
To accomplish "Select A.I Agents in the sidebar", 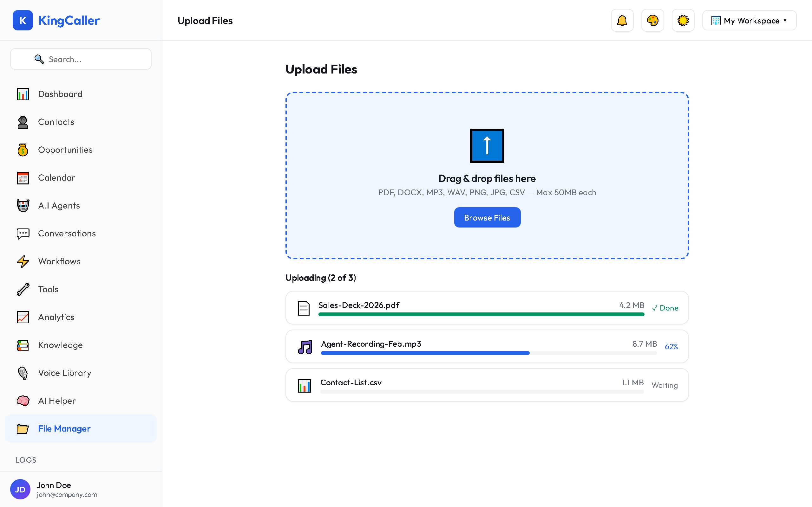I will tap(59, 205).
